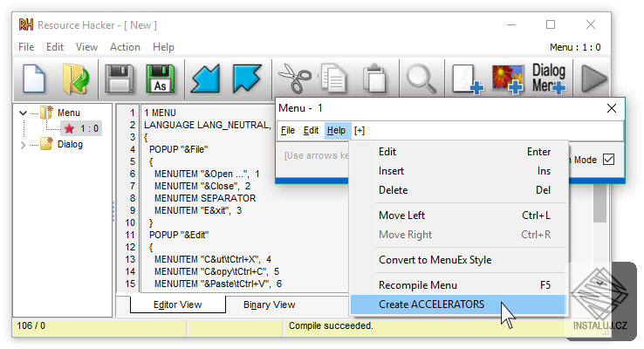644x349 pixels.
Task: Click the line POPUP "&Edit" in editor
Action: coord(179,235)
